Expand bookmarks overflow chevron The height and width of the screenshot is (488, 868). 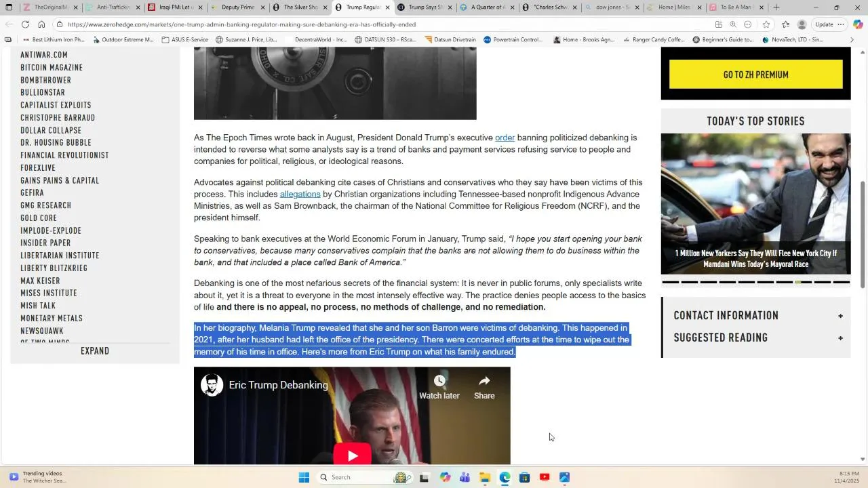852,40
